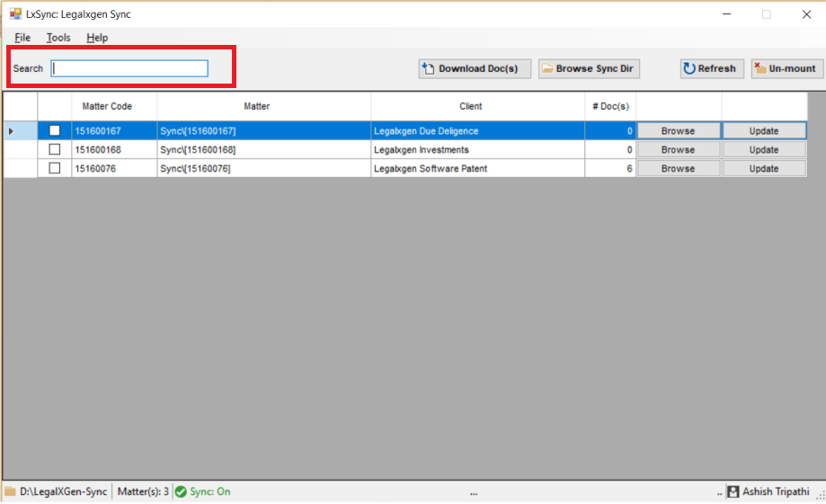
Task: Click Browse for Legalxgen Due Deligence row
Action: click(678, 131)
